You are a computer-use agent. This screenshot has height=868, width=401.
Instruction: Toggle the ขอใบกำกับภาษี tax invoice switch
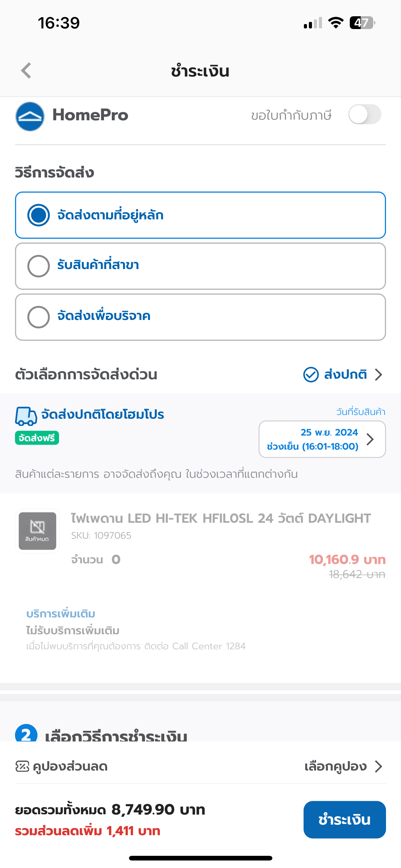(365, 115)
